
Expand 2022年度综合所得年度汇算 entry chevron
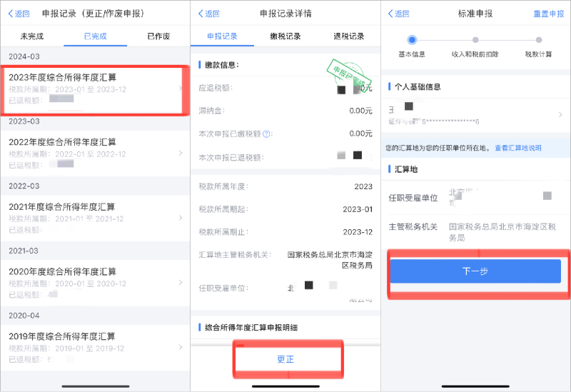[180, 154]
